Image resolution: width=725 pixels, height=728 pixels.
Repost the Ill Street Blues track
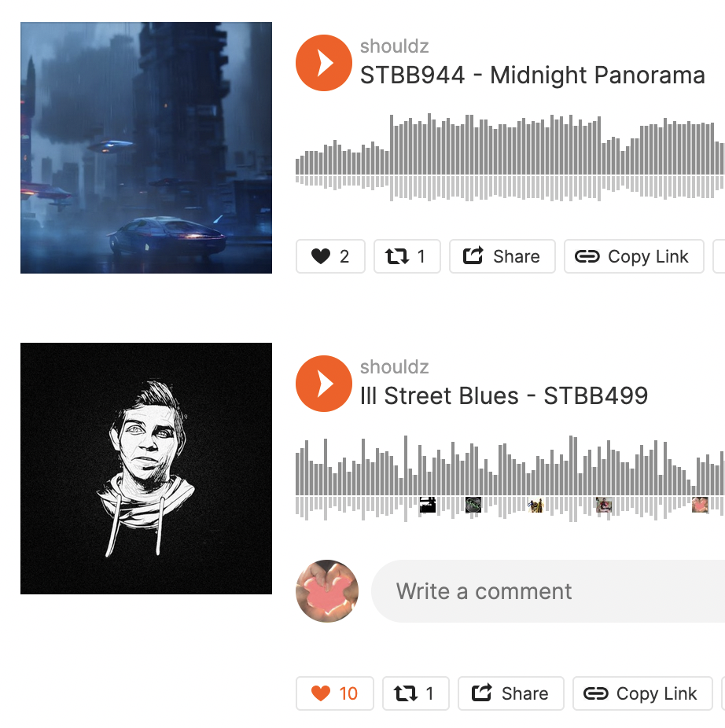click(416, 693)
